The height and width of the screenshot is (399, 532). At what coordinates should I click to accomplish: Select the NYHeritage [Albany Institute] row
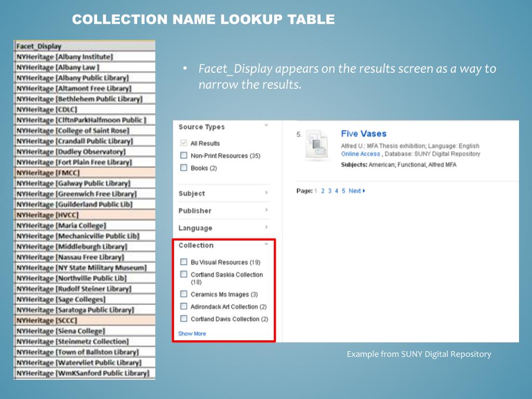85,57
